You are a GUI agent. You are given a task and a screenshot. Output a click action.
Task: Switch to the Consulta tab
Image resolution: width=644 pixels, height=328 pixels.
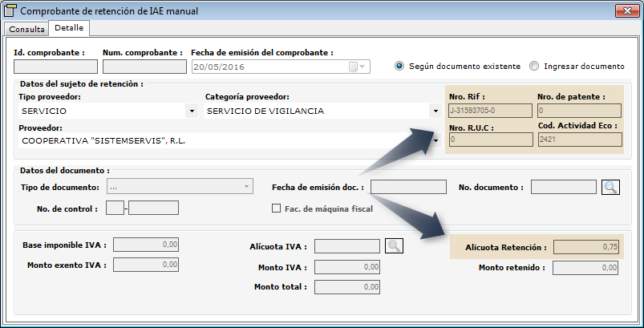[x=26, y=29]
